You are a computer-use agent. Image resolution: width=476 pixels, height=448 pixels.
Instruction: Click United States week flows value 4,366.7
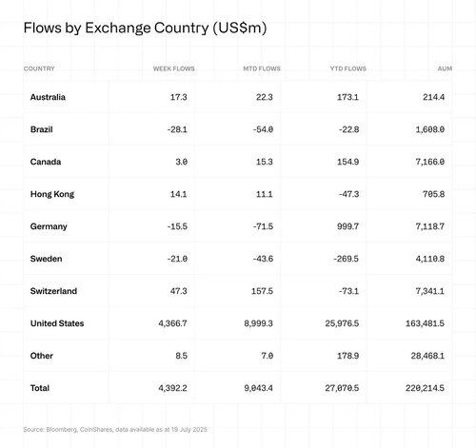172,323
